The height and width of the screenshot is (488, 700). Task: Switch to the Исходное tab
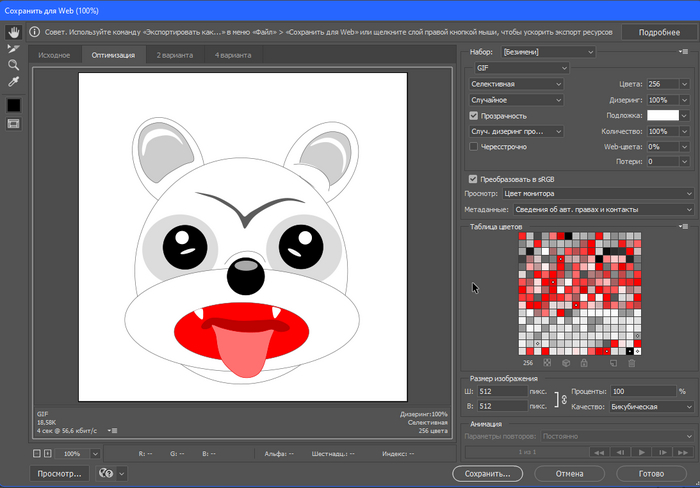tap(54, 55)
